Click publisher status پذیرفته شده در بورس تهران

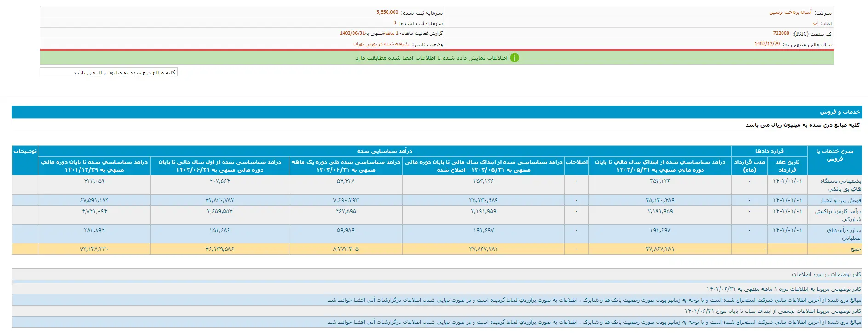[381, 44]
